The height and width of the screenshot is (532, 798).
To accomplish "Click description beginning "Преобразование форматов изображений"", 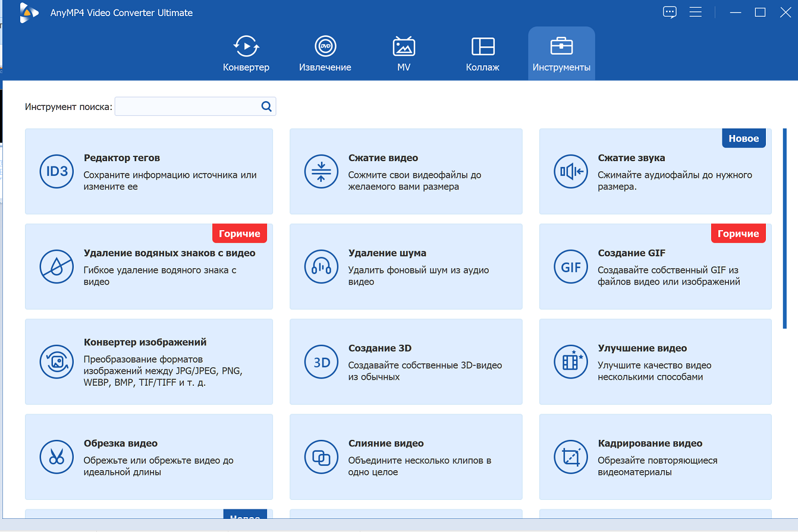I will click(163, 371).
